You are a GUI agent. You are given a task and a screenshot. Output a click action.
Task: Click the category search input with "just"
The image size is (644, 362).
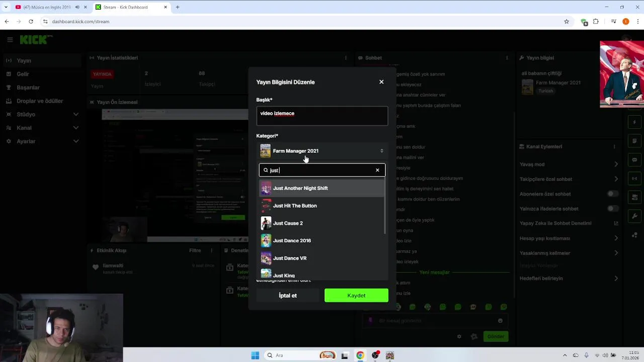(322, 170)
